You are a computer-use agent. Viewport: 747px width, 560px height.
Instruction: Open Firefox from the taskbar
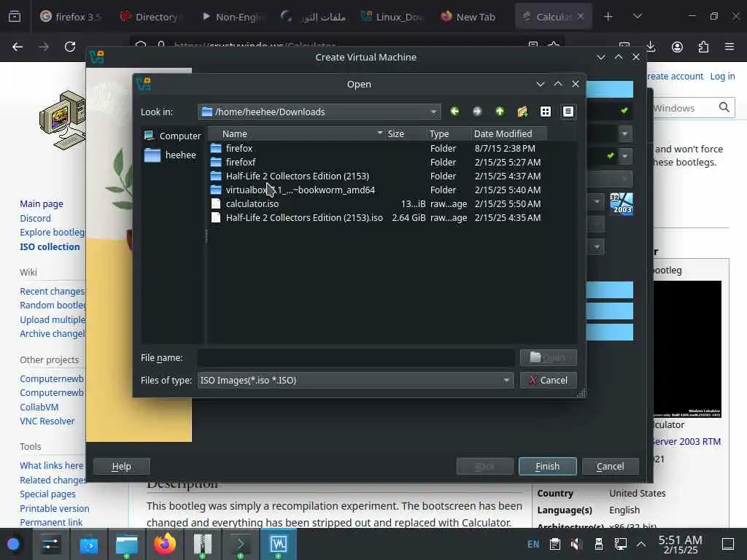tap(164, 544)
